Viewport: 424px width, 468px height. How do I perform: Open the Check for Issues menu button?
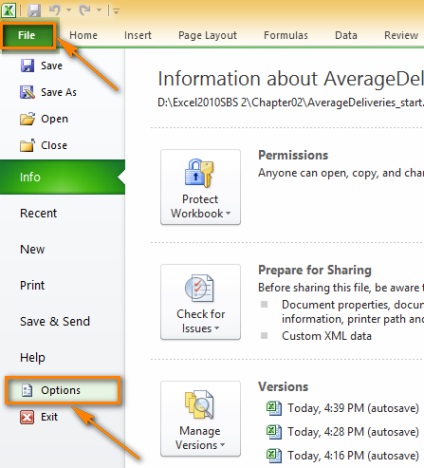pyautogui.click(x=200, y=302)
